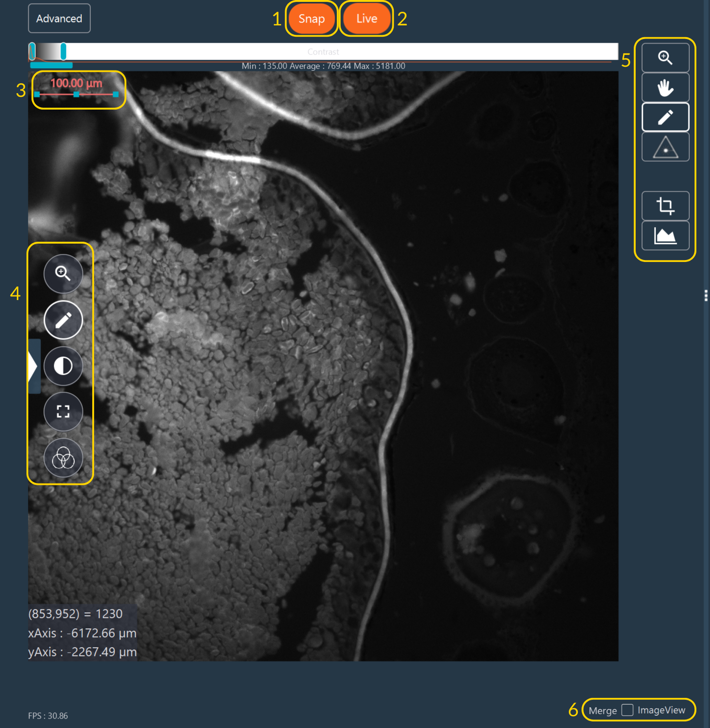710x728 pixels.
Task: Open the Advanced settings
Action: tap(59, 18)
